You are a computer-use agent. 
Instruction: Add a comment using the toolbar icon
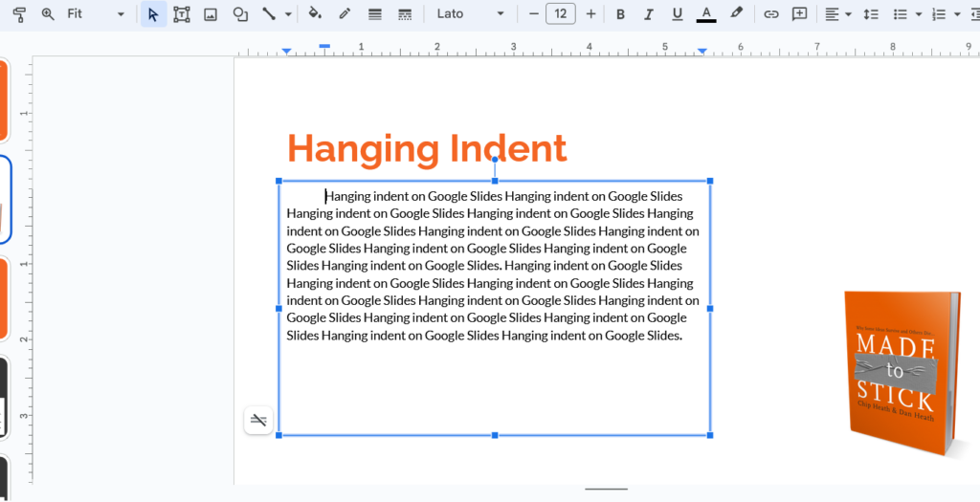(800, 14)
